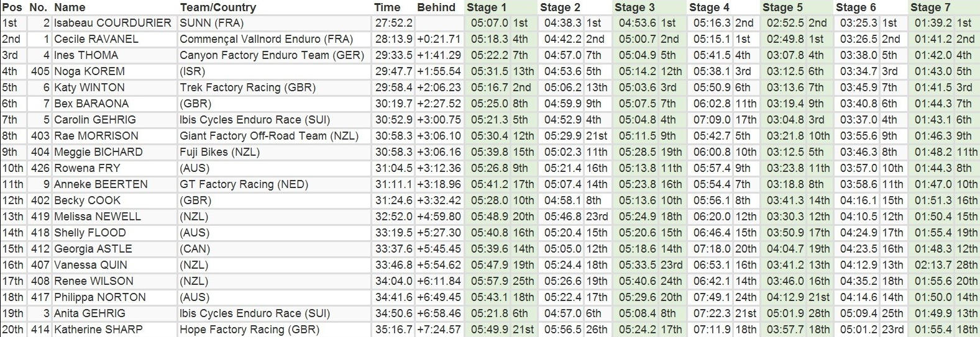
Task: Select Noga KOREM in the name column
Action: pos(89,71)
